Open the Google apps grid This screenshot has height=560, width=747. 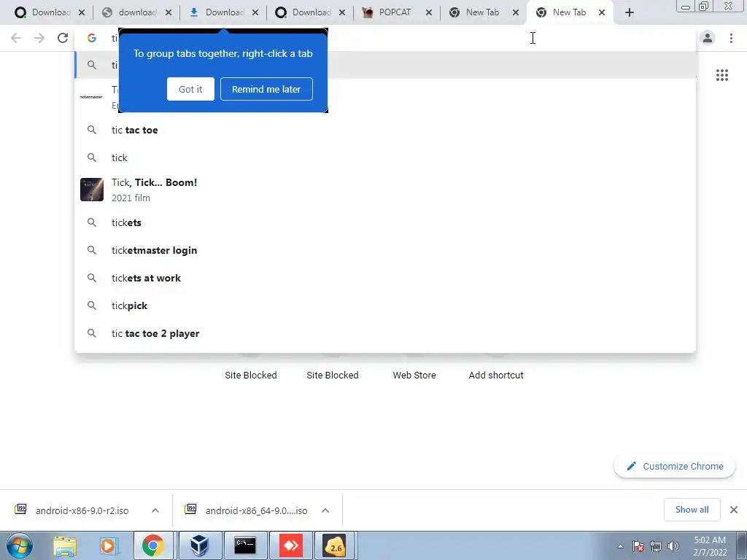(721, 75)
